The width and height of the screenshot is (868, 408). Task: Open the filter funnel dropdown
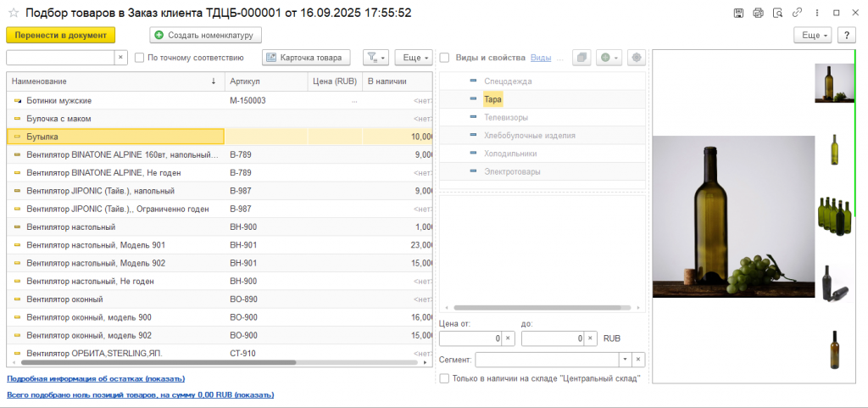376,57
